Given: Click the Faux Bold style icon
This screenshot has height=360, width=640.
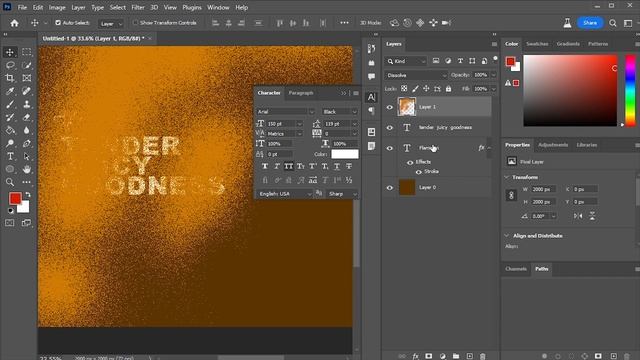Looking at the screenshot, I should click(x=265, y=166).
